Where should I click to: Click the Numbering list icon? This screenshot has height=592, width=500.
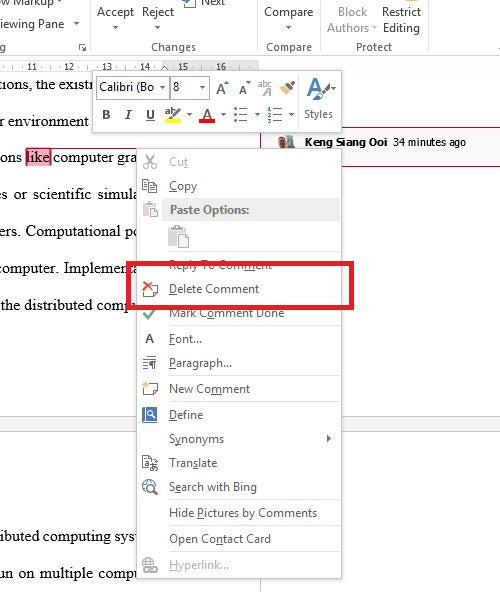coord(275,114)
